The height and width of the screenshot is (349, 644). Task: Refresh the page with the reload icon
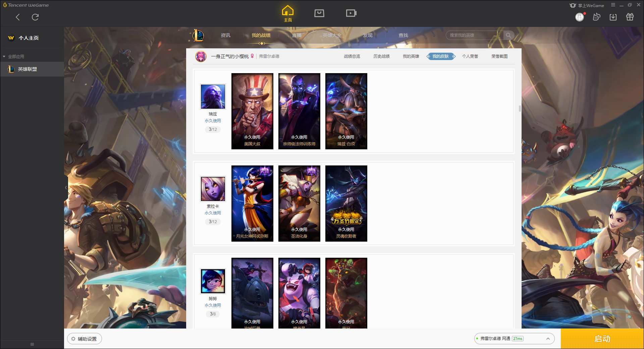click(35, 17)
